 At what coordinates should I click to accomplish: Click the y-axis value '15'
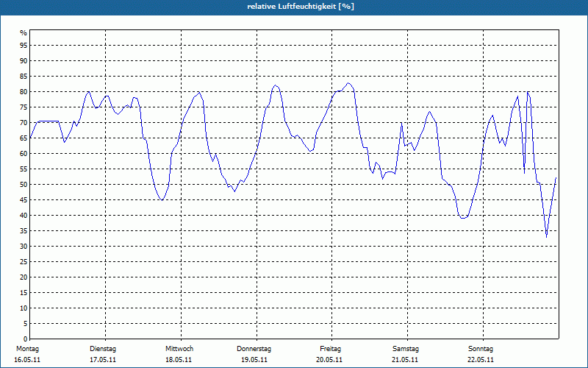(24, 292)
